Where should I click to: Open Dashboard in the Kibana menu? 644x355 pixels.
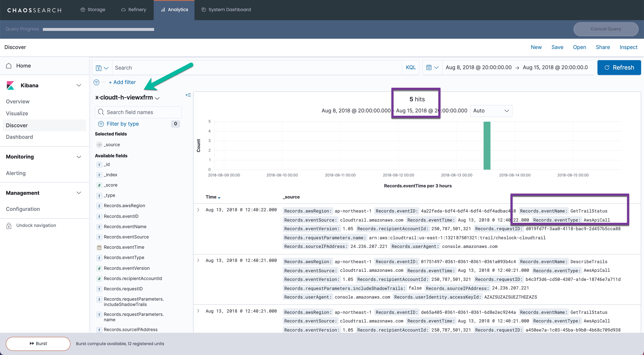pos(19,137)
